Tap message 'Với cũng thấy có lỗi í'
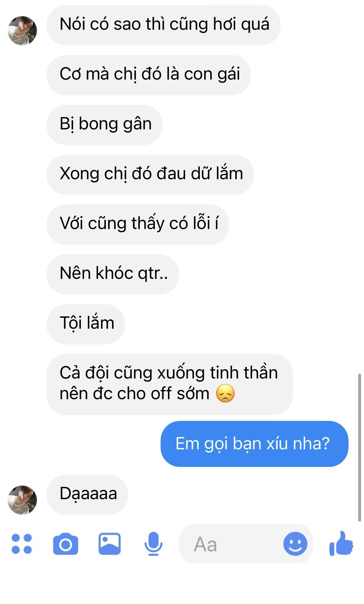The height and width of the screenshot is (604, 364). point(138,224)
